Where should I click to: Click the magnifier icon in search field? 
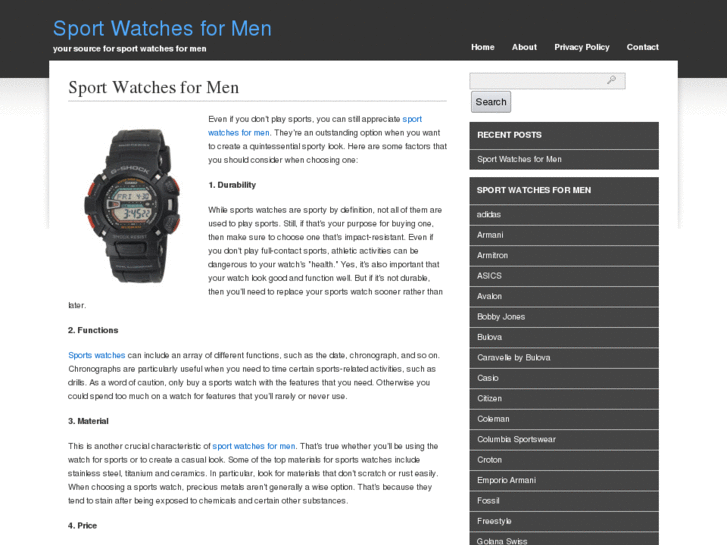pos(612,80)
